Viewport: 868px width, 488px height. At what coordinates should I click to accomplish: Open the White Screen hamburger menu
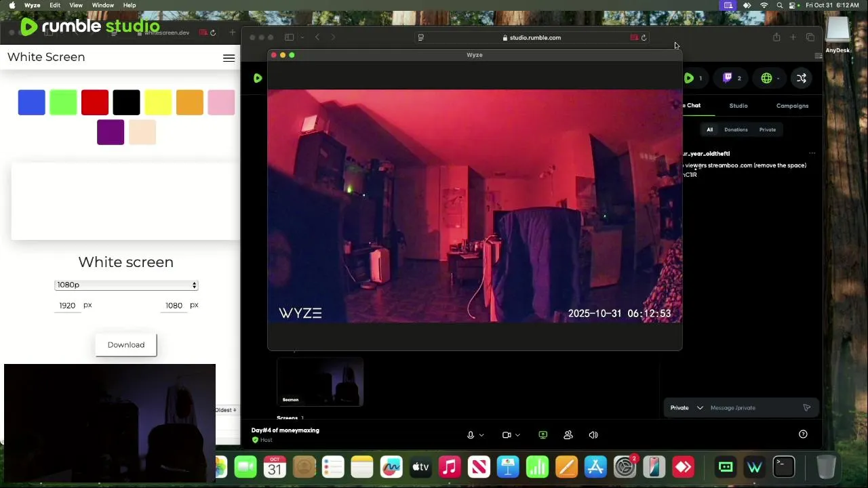coord(229,58)
